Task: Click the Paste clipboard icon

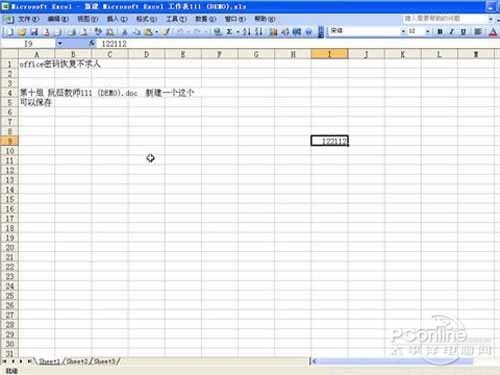Action: (148, 32)
